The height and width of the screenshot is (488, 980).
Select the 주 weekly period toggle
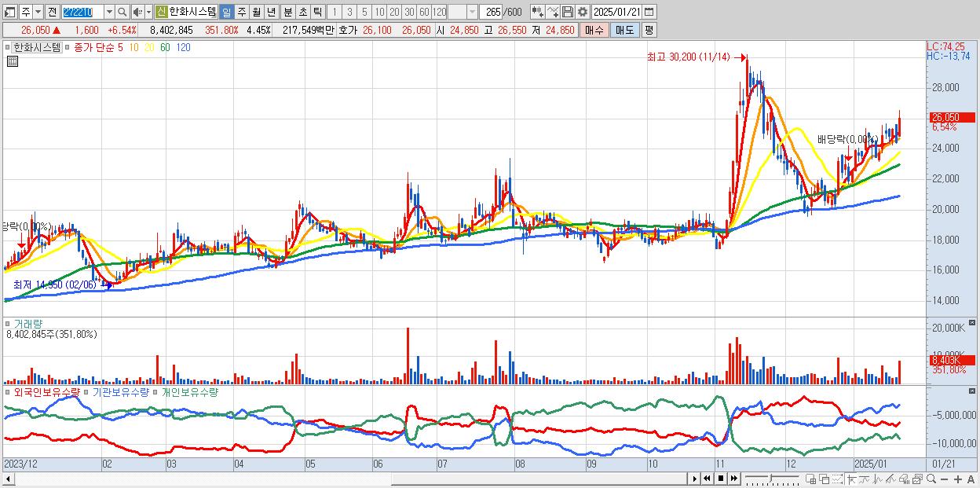pyautogui.click(x=241, y=12)
